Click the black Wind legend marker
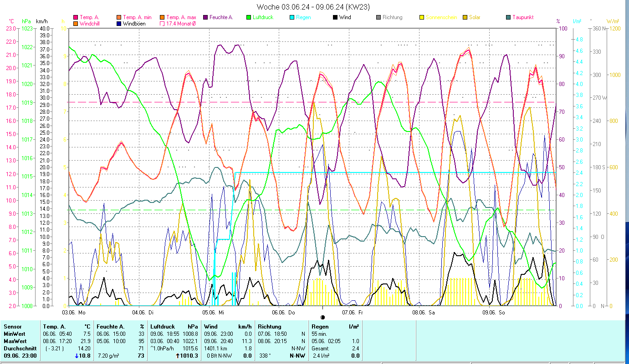This screenshot has width=629, height=364. click(x=335, y=18)
